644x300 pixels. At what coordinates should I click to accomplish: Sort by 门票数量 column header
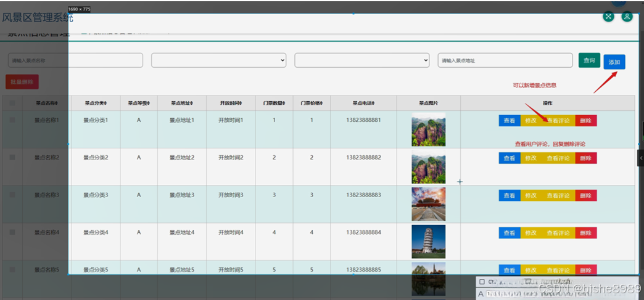pos(275,103)
